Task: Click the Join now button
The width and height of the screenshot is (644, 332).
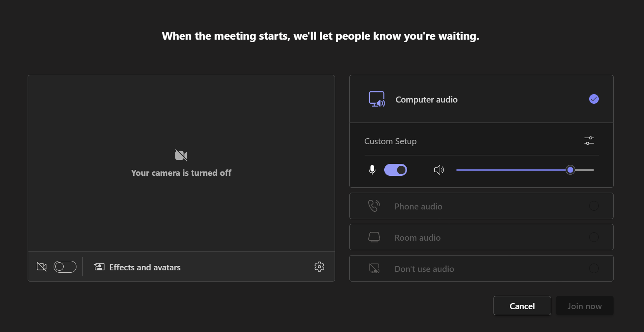Action: [584, 306]
